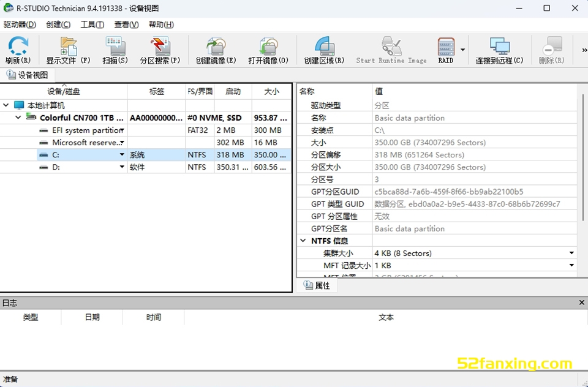Click Create Image (创建镜像) icon
The height and width of the screenshot is (387, 588).
point(216,50)
